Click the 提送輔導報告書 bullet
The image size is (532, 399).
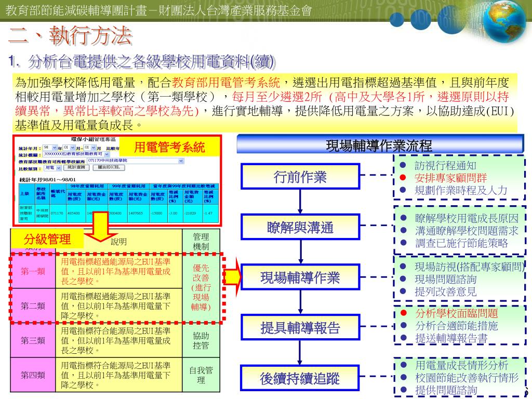[451, 338]
